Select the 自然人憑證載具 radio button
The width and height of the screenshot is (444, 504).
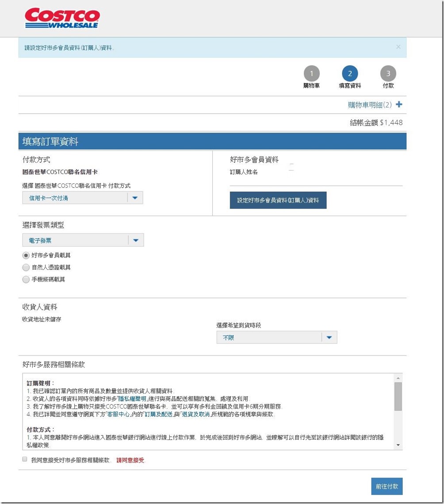(x=26, y=267)
